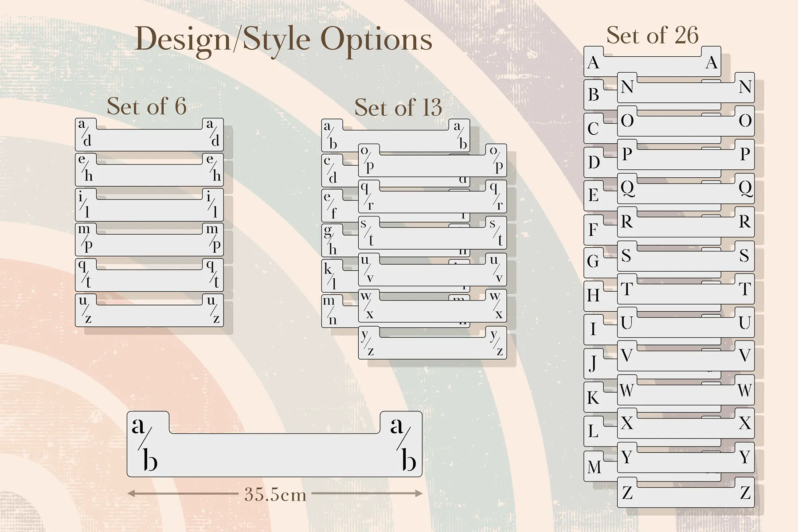Choose the m/p divider in Set of 6

tap(149, 245)
